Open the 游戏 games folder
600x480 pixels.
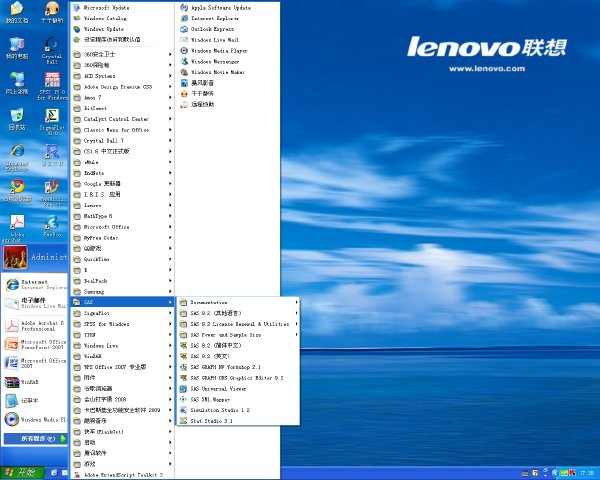tap(122, 464)
